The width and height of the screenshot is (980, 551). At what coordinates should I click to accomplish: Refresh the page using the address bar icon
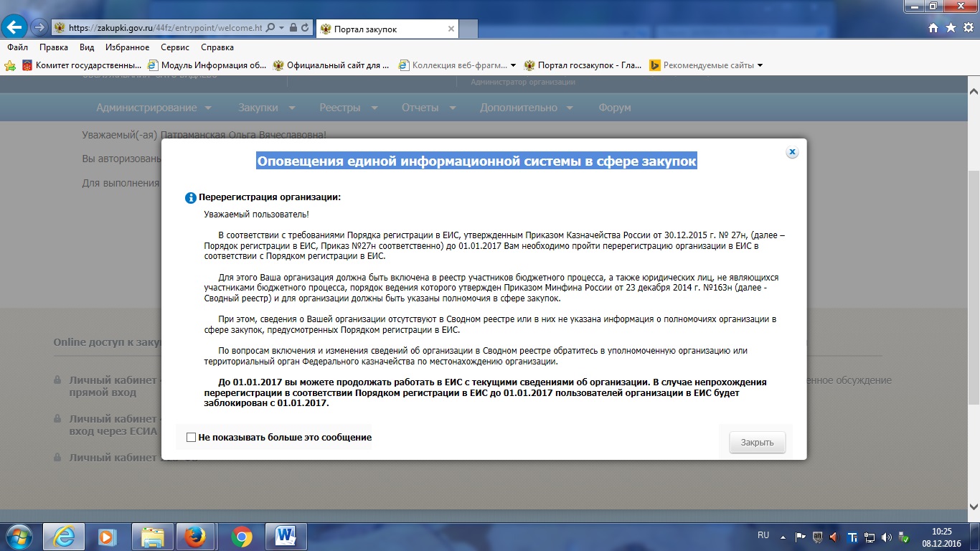306,28
